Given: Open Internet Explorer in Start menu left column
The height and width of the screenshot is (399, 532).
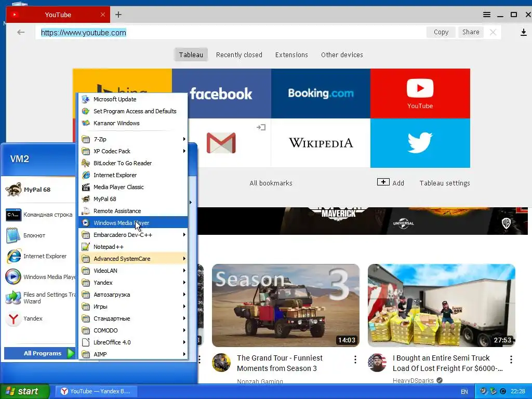Looking at the screenshot, I should tap(39, 256).
